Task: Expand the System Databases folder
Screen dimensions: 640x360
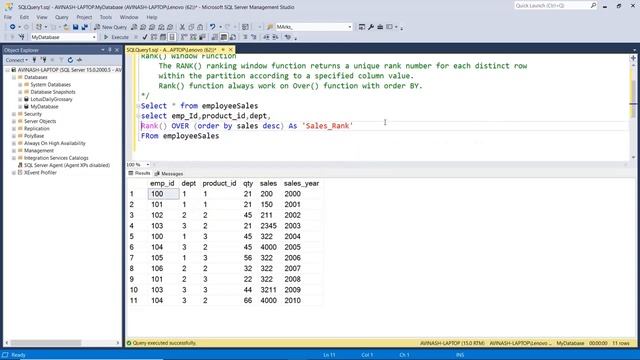Action: click(x=20, y=84)
